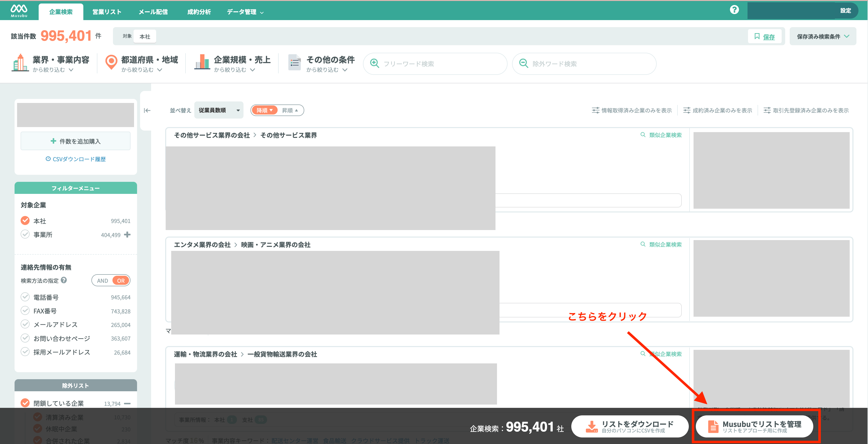Open the 成約分析 tab

pos(199,12)
